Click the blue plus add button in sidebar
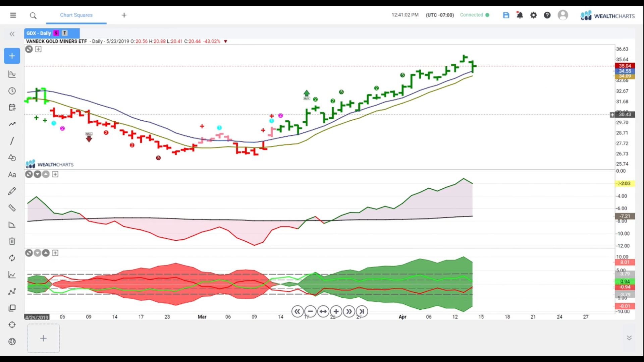 pyautogui.click(x=12, y=56)
